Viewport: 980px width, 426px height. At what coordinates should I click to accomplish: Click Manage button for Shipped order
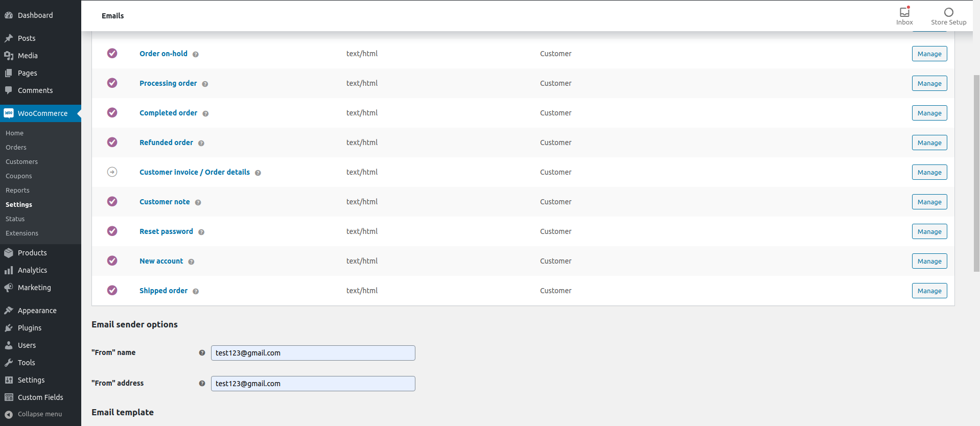[x=929, y=291]
